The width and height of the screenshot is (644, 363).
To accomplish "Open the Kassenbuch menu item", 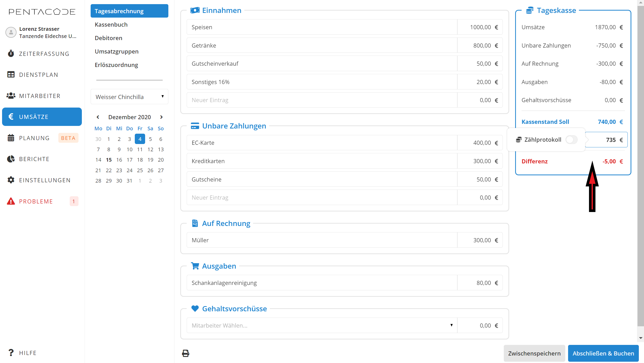I will pos(111,25).
